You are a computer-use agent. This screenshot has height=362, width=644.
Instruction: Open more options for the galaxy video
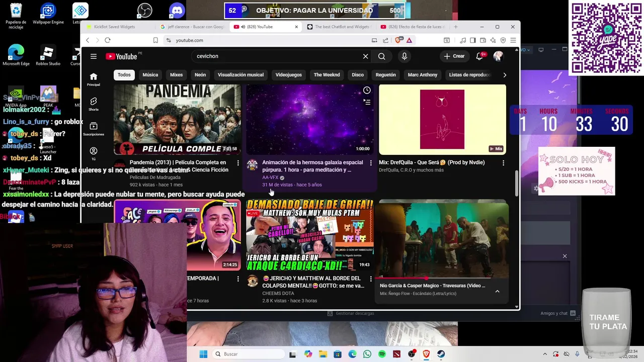pyautogui.click(x=371, y=163)
